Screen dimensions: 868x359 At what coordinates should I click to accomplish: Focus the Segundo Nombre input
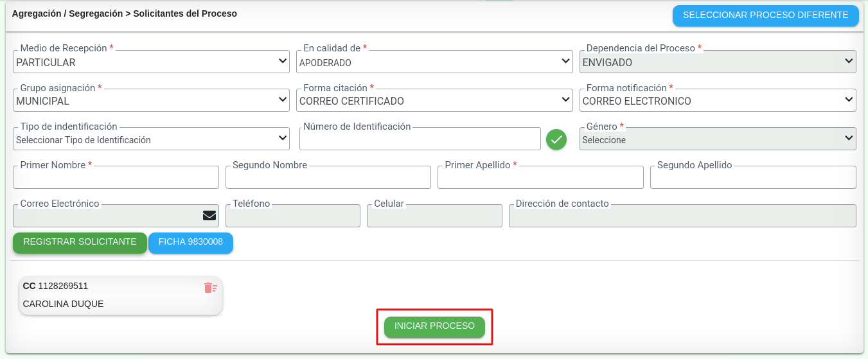(328, 178)
